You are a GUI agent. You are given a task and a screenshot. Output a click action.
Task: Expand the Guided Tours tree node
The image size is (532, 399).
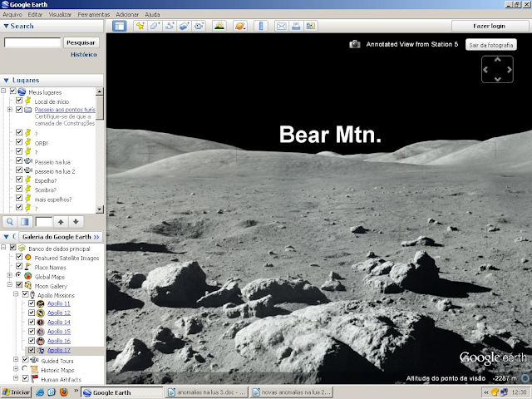(16, 359)
